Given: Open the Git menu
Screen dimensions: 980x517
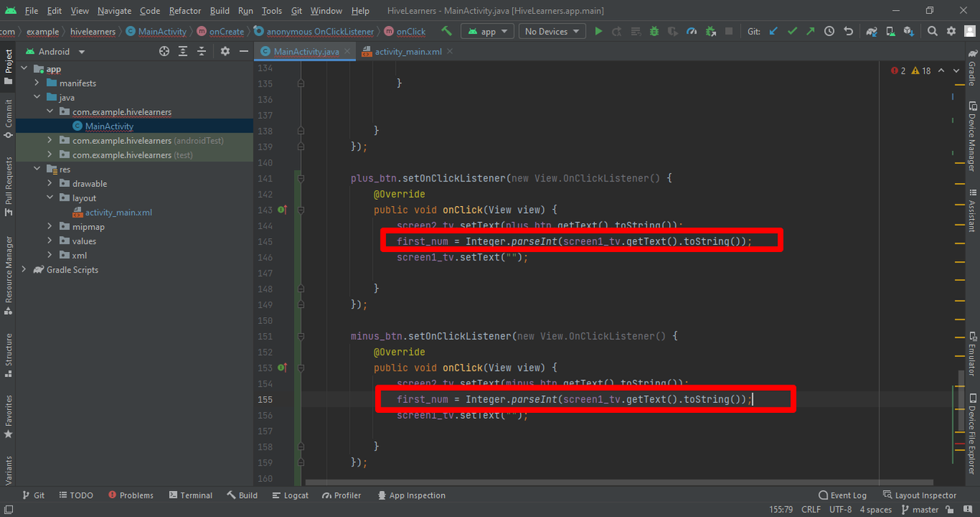Looking at the screenshot, I should point(296,11).
